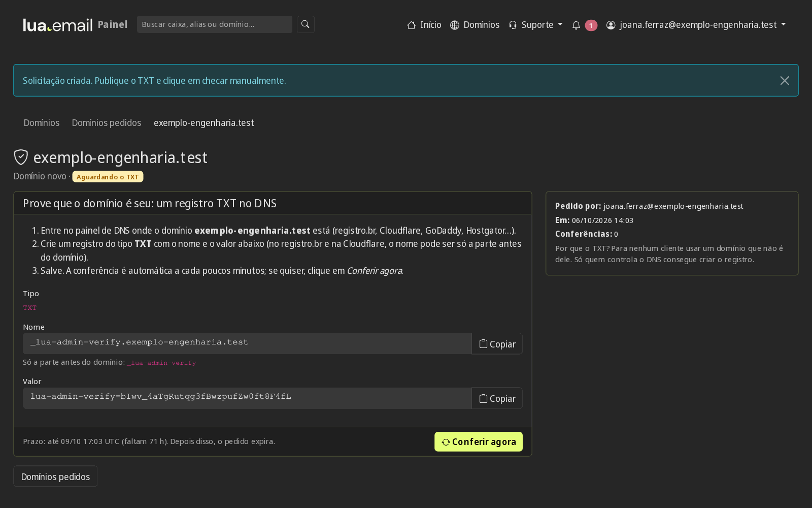Expand the Suporte dropdown menu

tap(536, 25)
